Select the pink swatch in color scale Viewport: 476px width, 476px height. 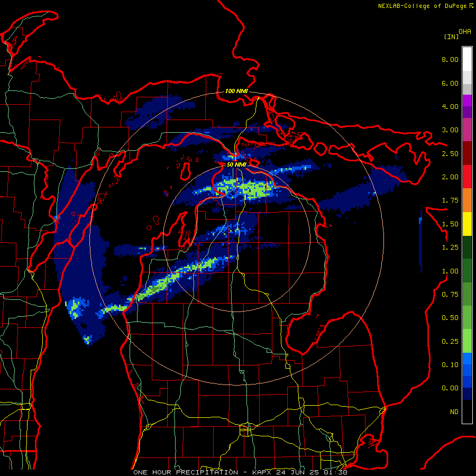(x=467, y=130)
